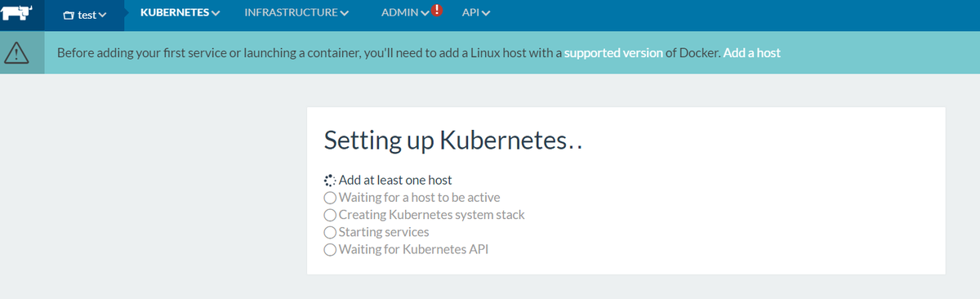The height and width of the screenshot is (299, 980).
Task: Select the Waiting for Kubernetes API circle
Action: coord(330,249)
